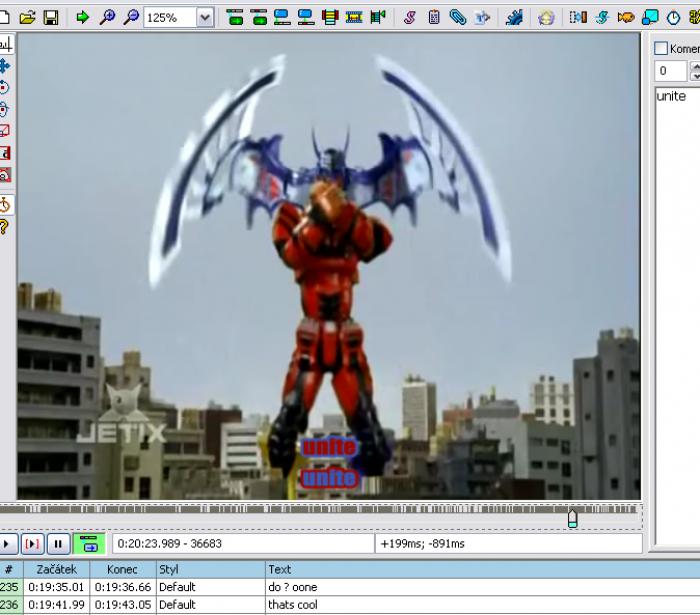
Task: Toggle auto-scroll green button
Action: click(x=89, y=544)
